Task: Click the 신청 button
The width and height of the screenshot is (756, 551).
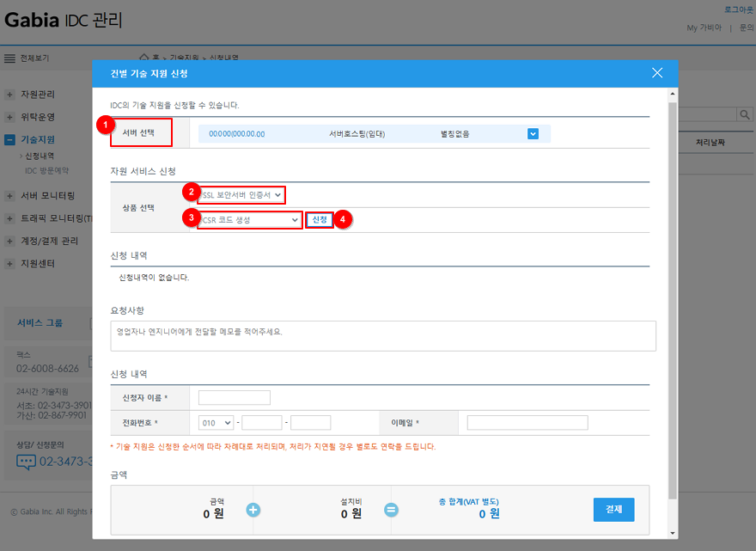Action: (x=320, y=220)
